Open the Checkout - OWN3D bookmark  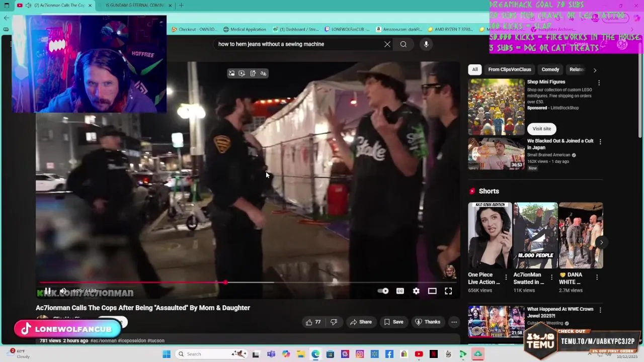[194, 29]
